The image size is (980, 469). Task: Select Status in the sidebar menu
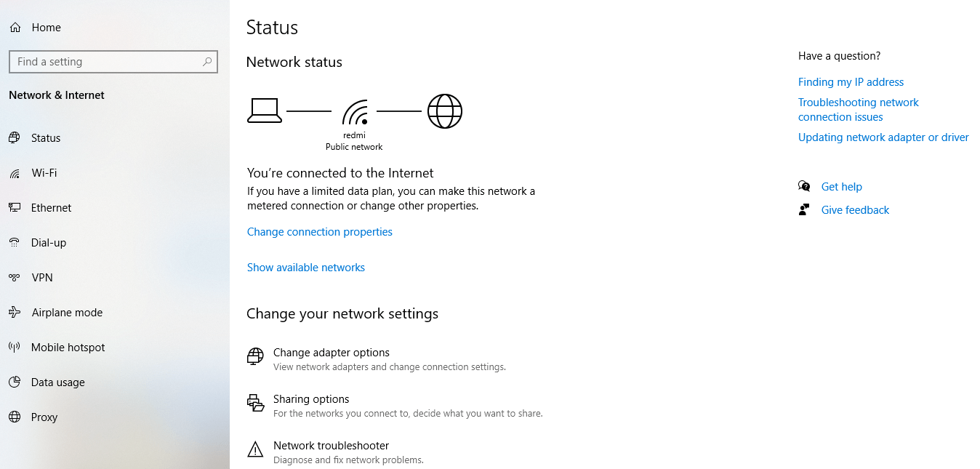click(46, 138)
